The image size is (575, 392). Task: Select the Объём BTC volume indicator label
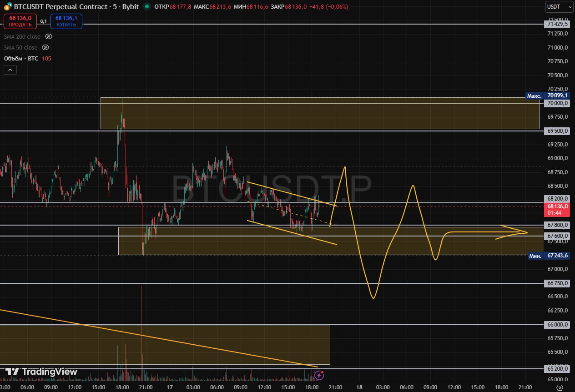pyautogui.click(x=21, y=58)
